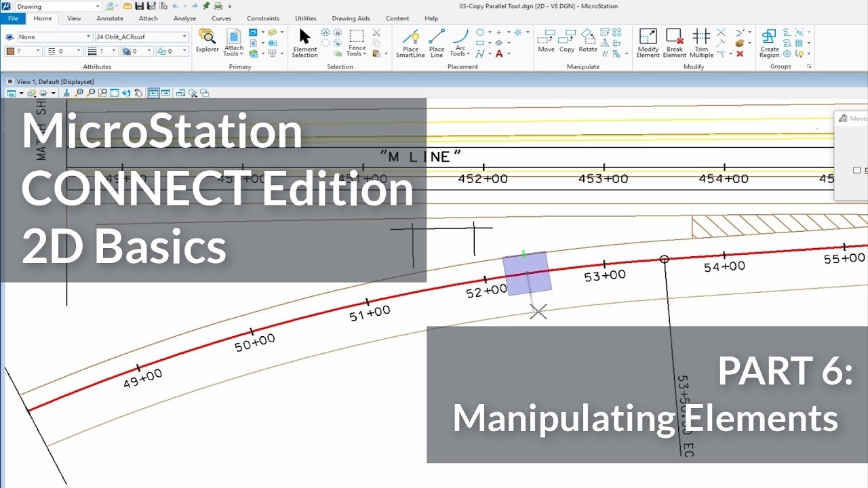Switch to the Analyze ribbon tab
The image size is (868, 488).
184,18
